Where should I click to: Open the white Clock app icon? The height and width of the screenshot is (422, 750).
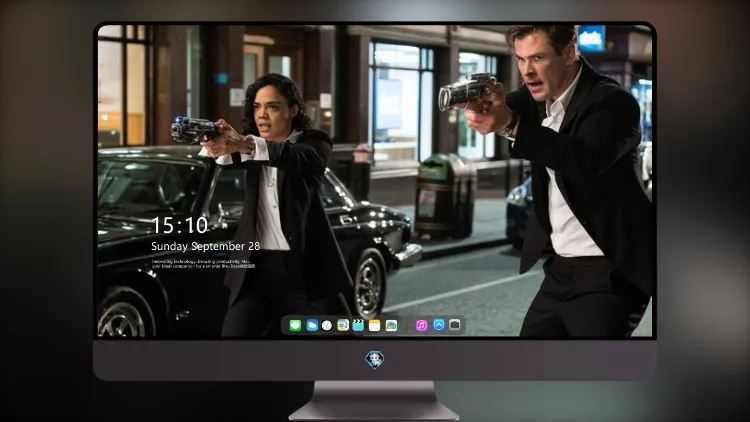[327, 326]
